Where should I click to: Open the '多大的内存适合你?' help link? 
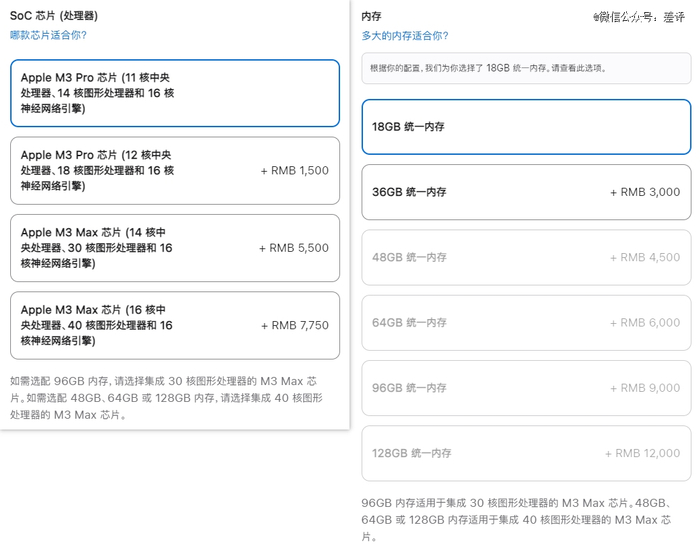403,35
